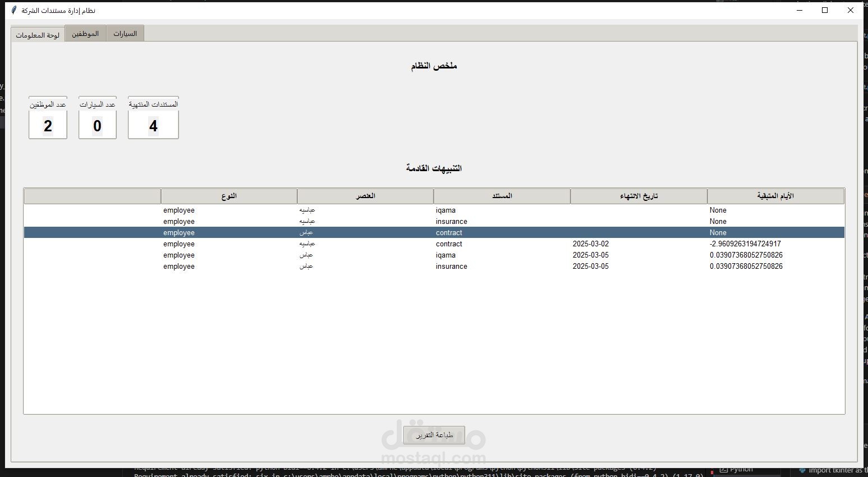The image size is (868, 477).
Task: Click the ملخص النظام heading
Action: [434, 66]
